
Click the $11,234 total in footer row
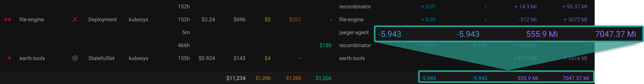(236, 78)
